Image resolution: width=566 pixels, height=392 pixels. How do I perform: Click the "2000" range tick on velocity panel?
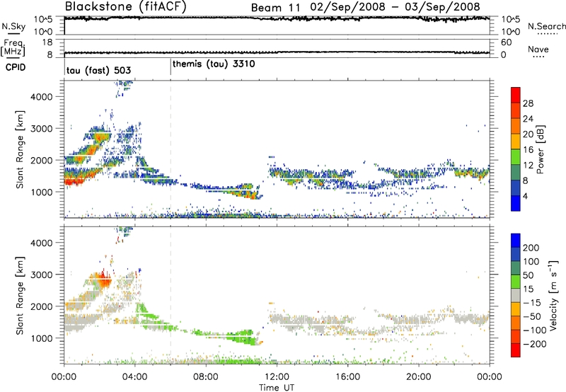tap(42, 306)
